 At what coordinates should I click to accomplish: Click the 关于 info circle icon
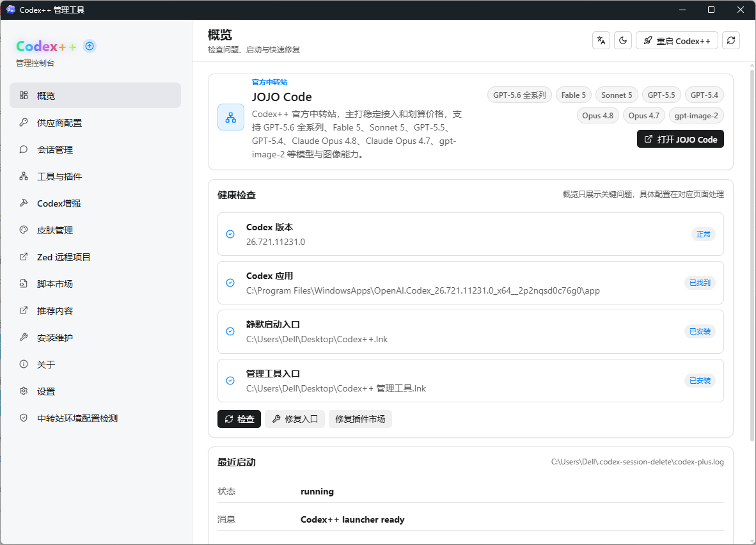(24, 364)
